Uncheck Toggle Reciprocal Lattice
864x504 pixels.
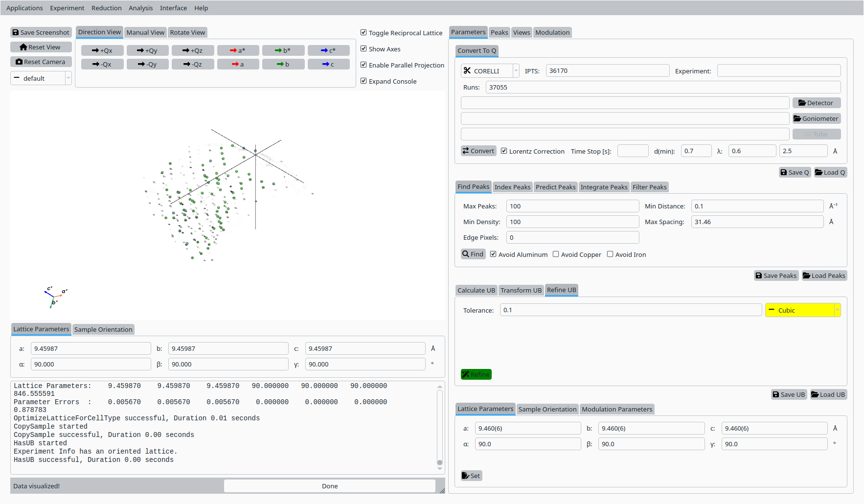click(x=364, y=33)
